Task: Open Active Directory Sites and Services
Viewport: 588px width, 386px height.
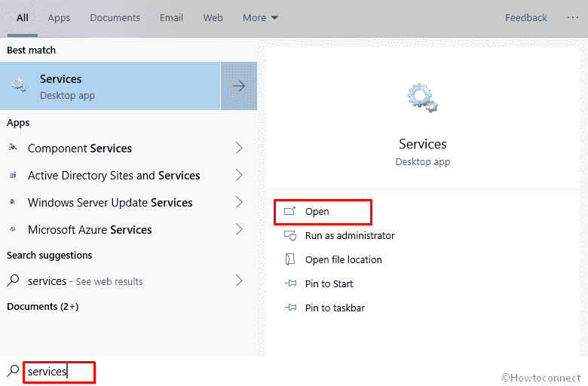Action: tap(114, 175)
